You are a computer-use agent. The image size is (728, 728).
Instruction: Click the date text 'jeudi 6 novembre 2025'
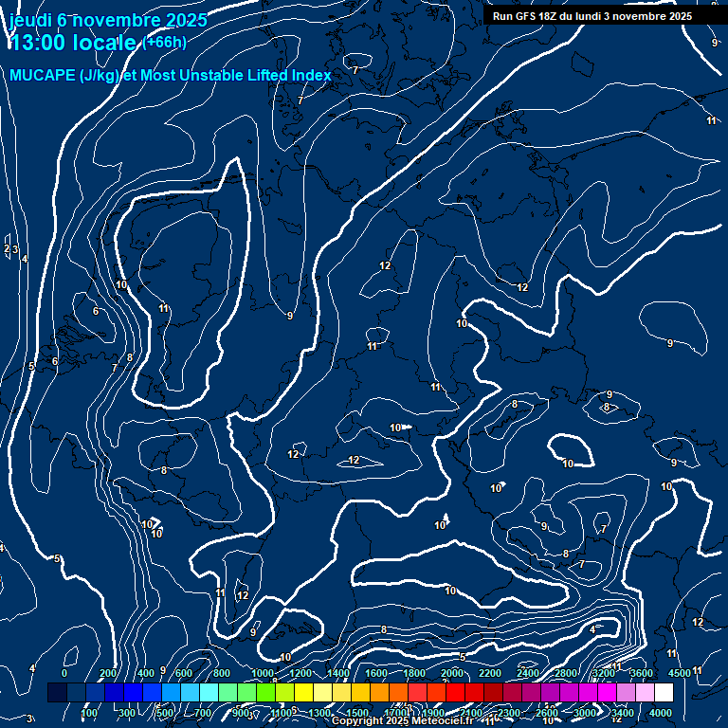pos(108,20)
